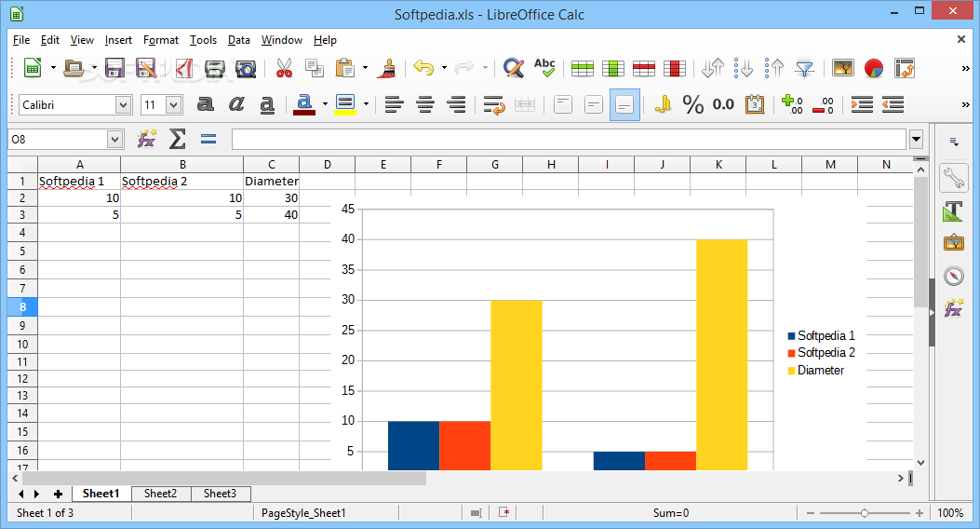This screenshot has width=980, height=529.
Task: Run the Abc spelling check
Action: click(x=544, y=68)
